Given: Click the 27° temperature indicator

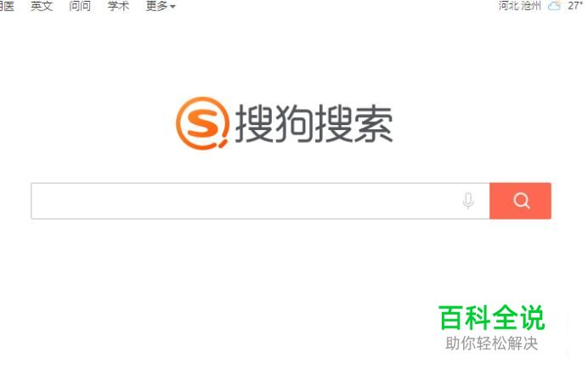Looking at the screenshot, I should (x=575, y=6).
